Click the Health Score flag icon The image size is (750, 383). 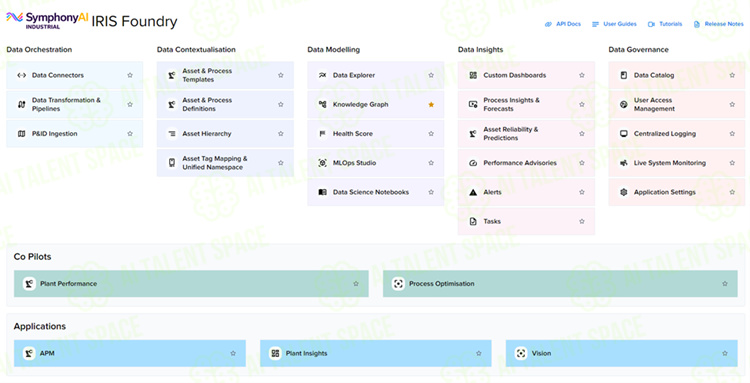(x=323, y=134)
